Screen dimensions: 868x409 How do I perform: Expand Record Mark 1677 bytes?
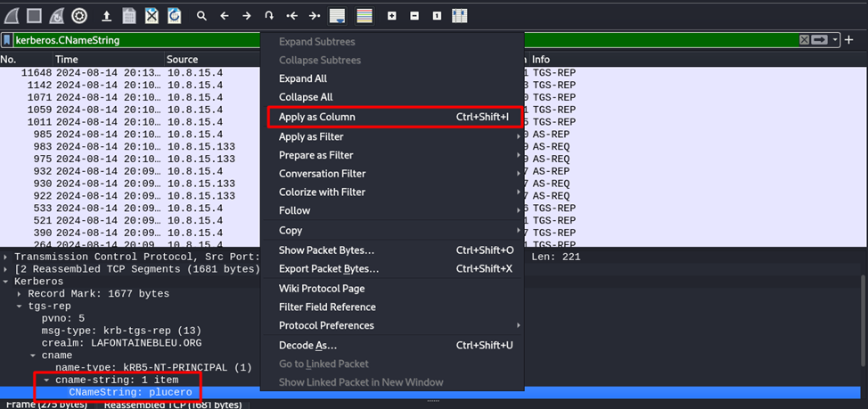[20, 293]
